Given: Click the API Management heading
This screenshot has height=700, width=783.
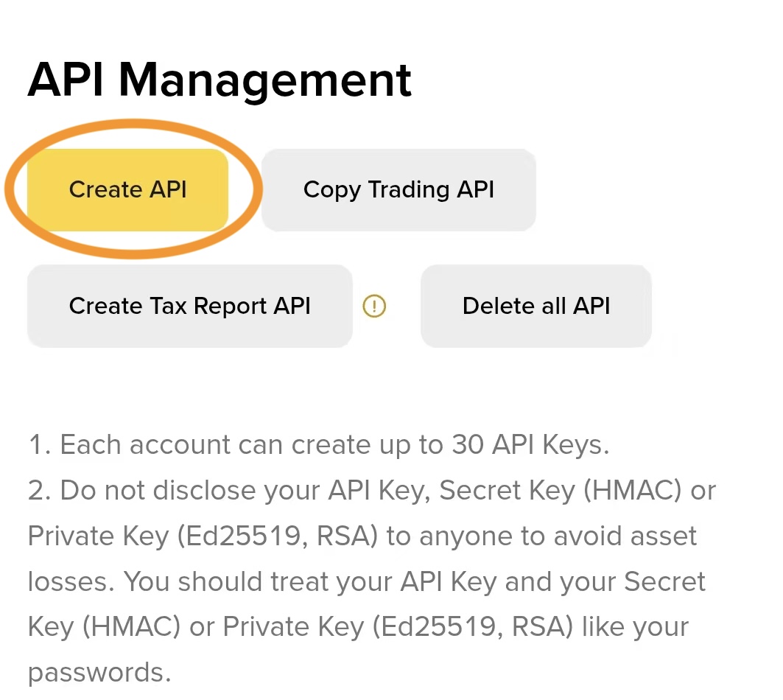Looking at the screenshot, I should (219, 79).
